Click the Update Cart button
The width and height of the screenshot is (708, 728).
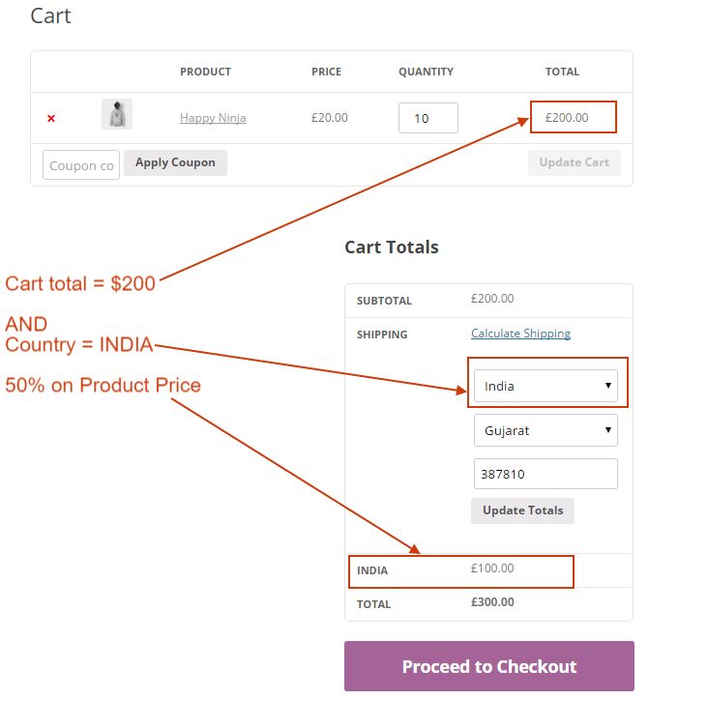tap(574, 162)
